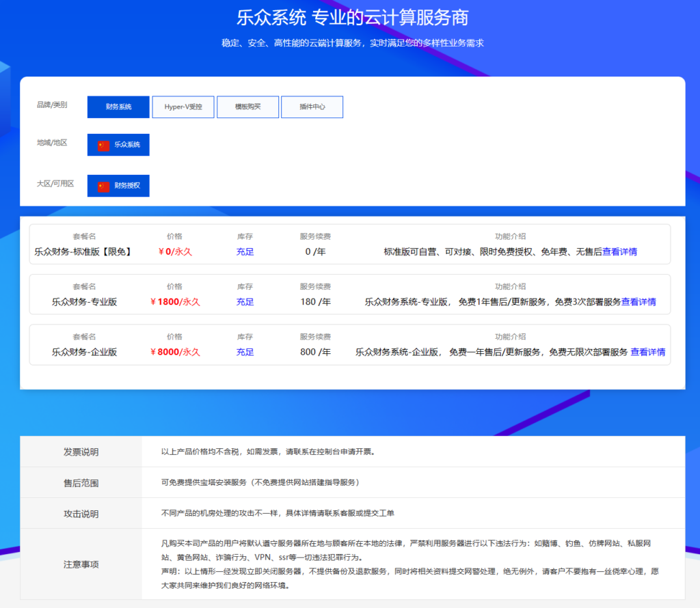The image size is (700, 608).
Task: Click the 发票说明 row heading
Action: [81, 452]
